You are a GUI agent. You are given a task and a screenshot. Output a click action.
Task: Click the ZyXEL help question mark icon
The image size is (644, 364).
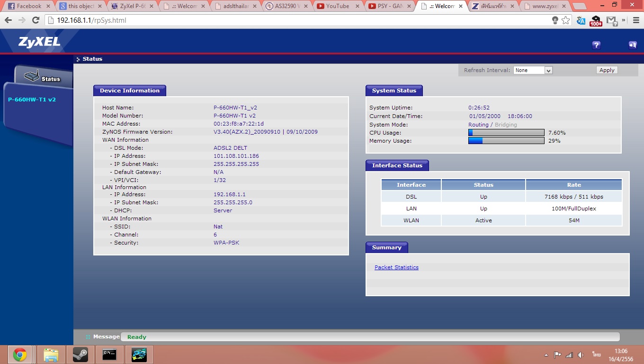[x=596, y=45]
